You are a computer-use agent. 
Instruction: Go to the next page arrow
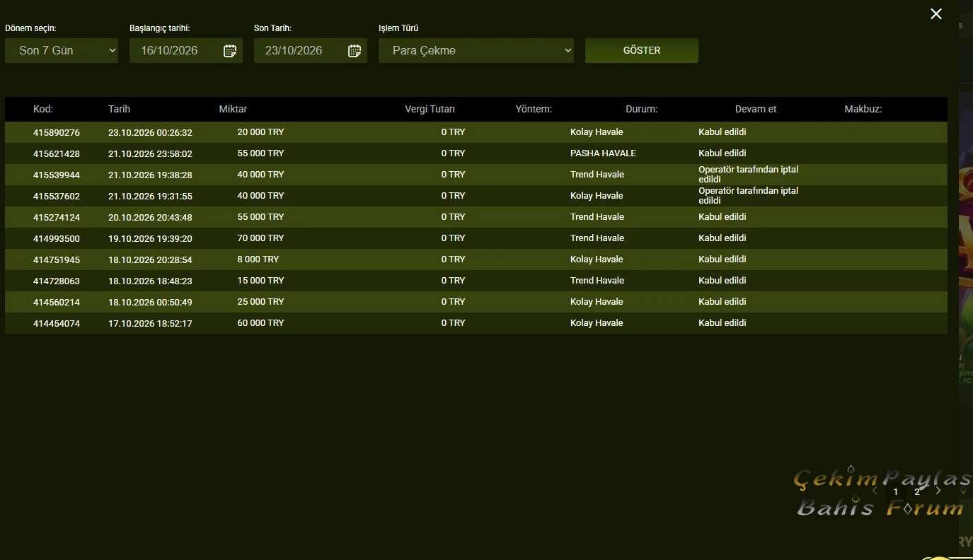(938, 490)
